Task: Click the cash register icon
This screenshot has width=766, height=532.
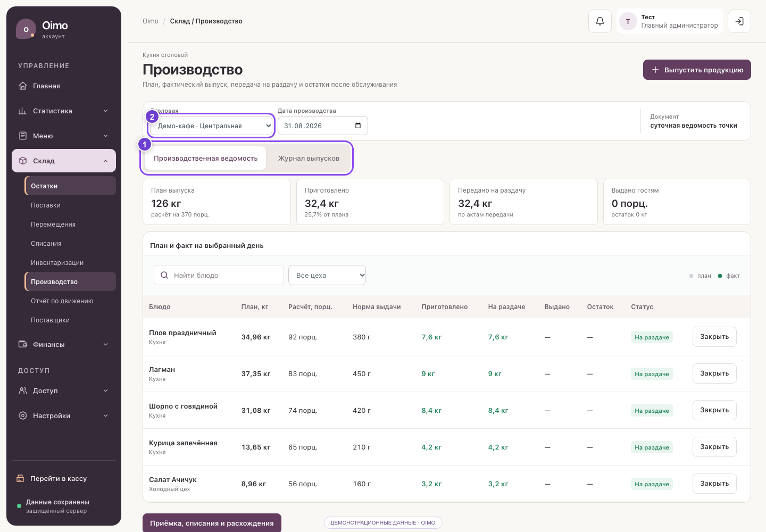Action: coord(20,478)
